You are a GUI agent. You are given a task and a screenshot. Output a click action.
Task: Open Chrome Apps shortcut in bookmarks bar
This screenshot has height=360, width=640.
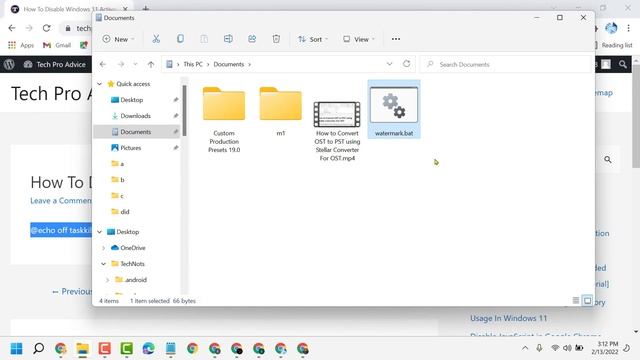[x=21, y=45]
